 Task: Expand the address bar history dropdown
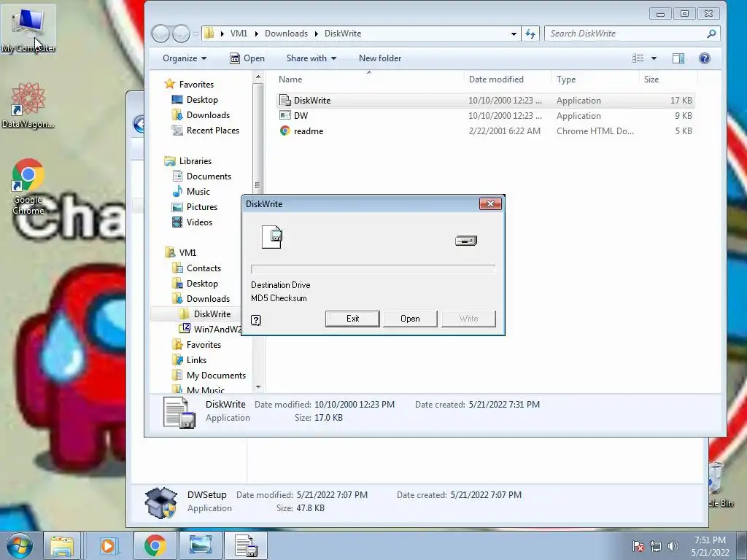pyautogui.click(x=514, y=34)
